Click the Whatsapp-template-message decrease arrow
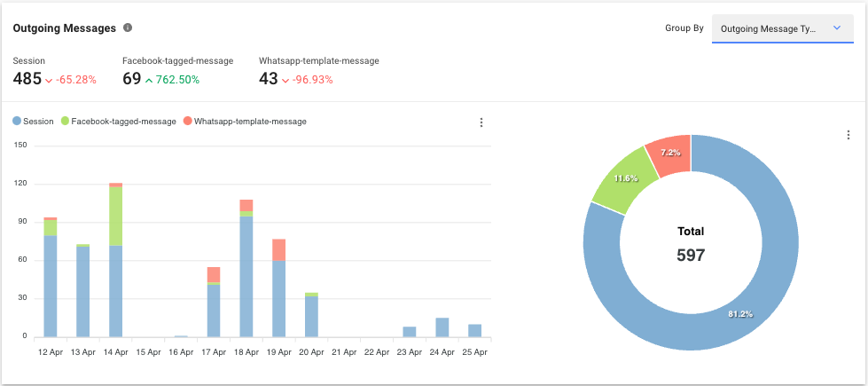This screenshot has height=386, width=868. [x=286, y=80]
